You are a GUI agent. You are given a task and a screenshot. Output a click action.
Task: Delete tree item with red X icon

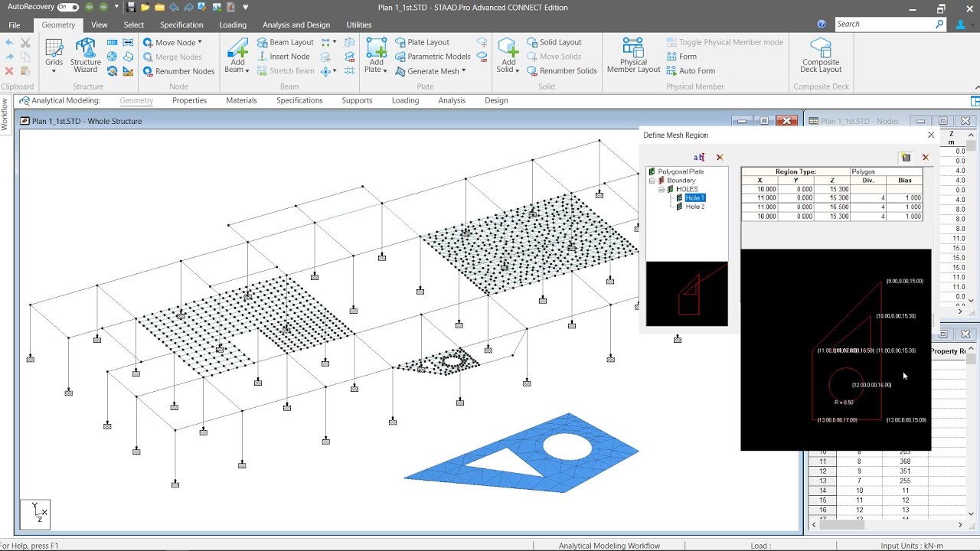[x=720, y=157]
